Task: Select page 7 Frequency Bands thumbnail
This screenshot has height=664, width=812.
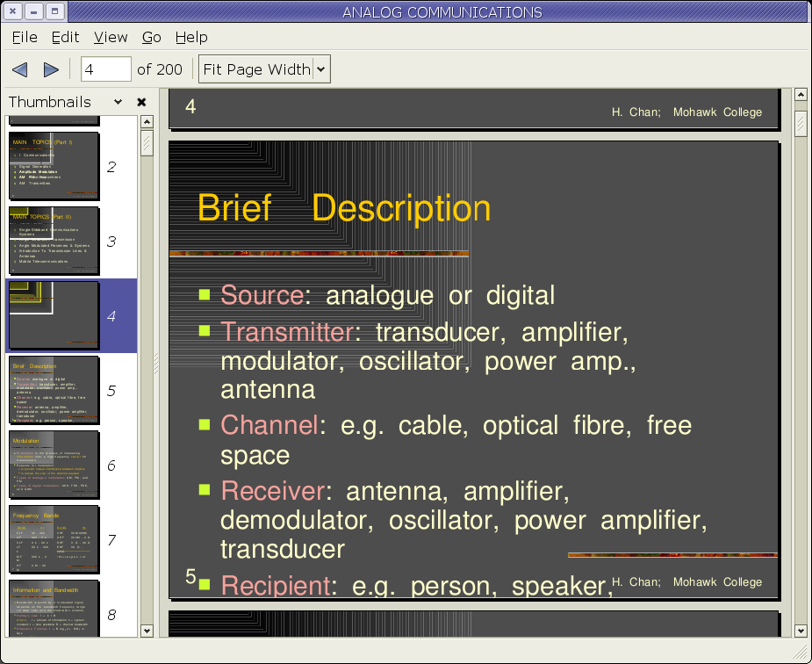Action: [x=54, y=539]
